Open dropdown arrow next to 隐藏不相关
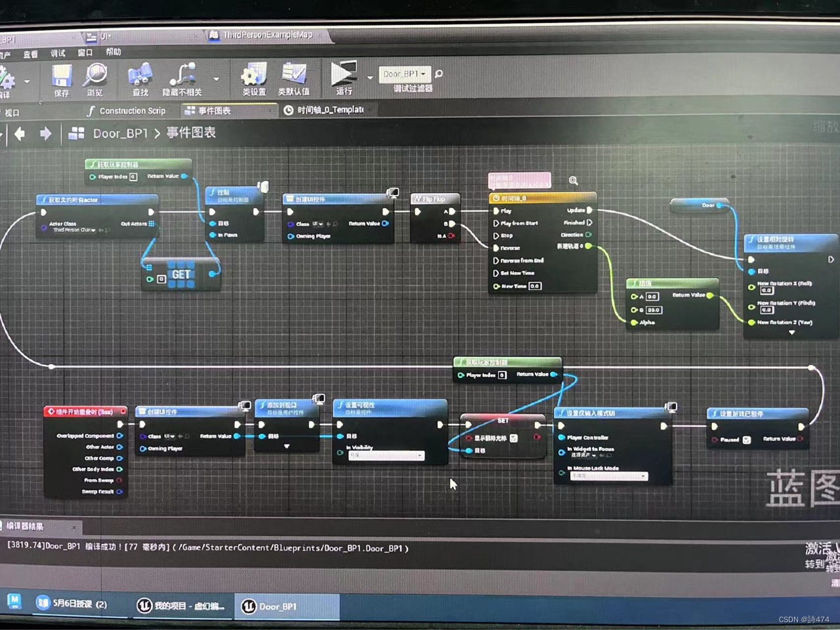 pyautogui.click(x=217, y=79)
